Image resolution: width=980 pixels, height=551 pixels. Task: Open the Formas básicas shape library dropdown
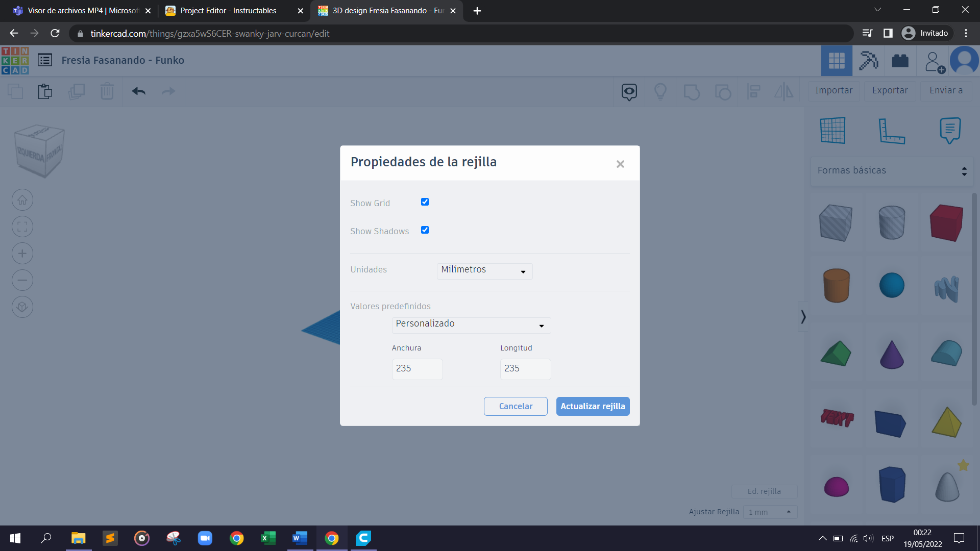(x=891, y=171)
